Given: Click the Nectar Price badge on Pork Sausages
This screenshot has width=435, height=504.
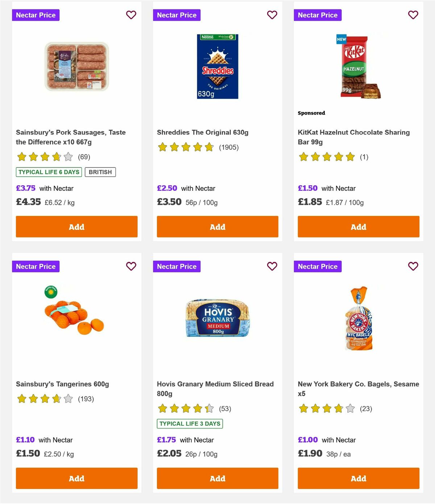Looking at the screenshot, I should click(x=36, y=15).
